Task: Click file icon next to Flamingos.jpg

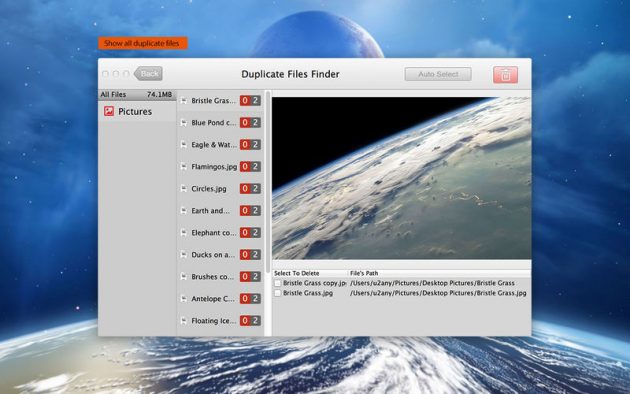Action: tap(184, 166)
